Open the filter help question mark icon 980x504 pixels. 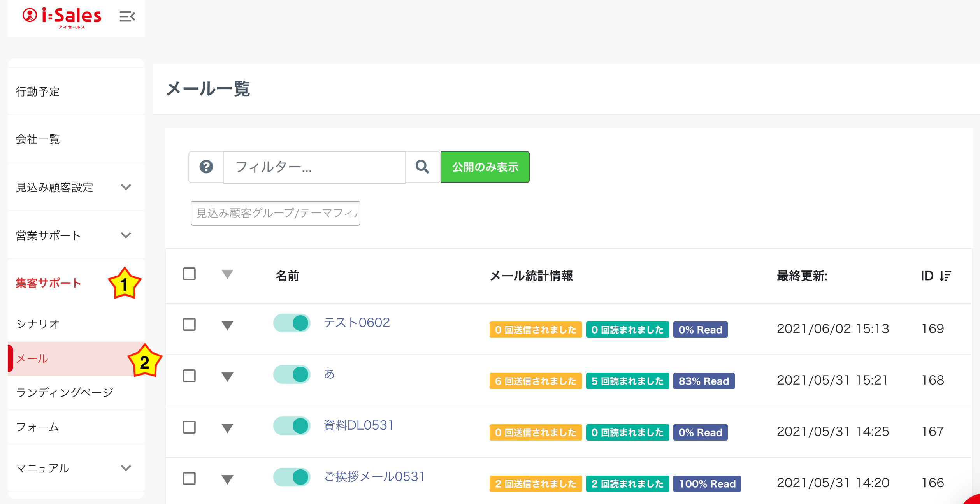(x=206, y=167)
